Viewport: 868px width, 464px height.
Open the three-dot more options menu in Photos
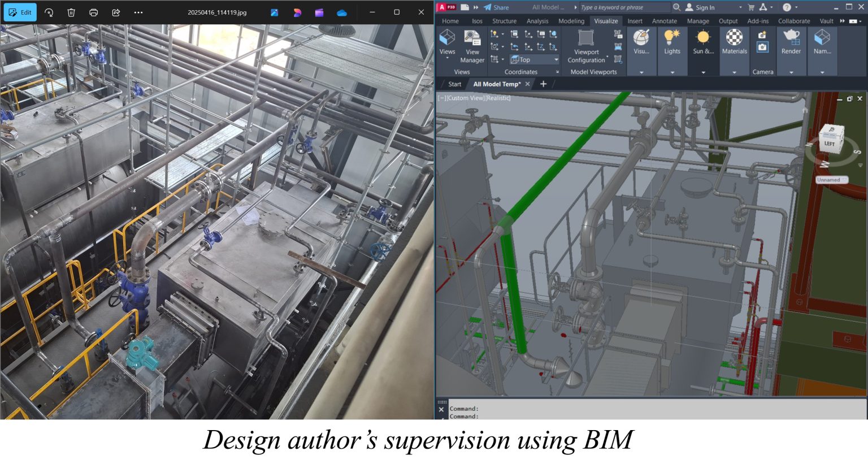click(x=138, y=12)
